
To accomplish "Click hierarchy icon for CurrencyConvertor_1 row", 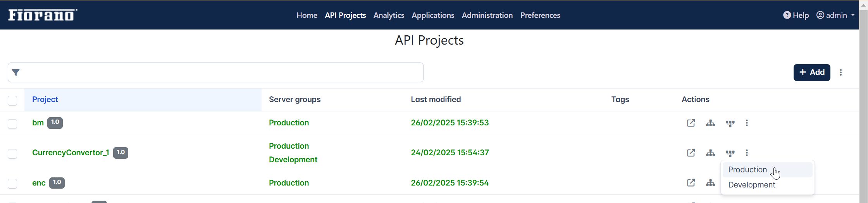I will [x=710, y=153].
